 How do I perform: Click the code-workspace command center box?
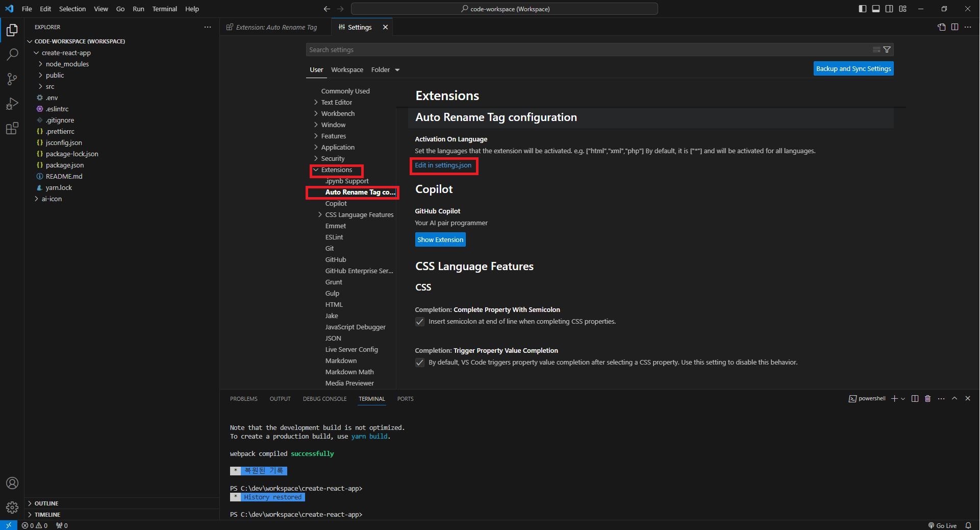tap(504, 9)
